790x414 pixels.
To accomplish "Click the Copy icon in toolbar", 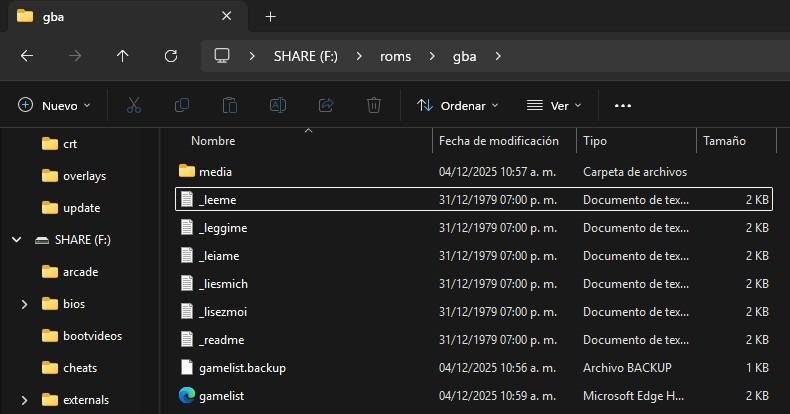I will [x=182, y=105].
